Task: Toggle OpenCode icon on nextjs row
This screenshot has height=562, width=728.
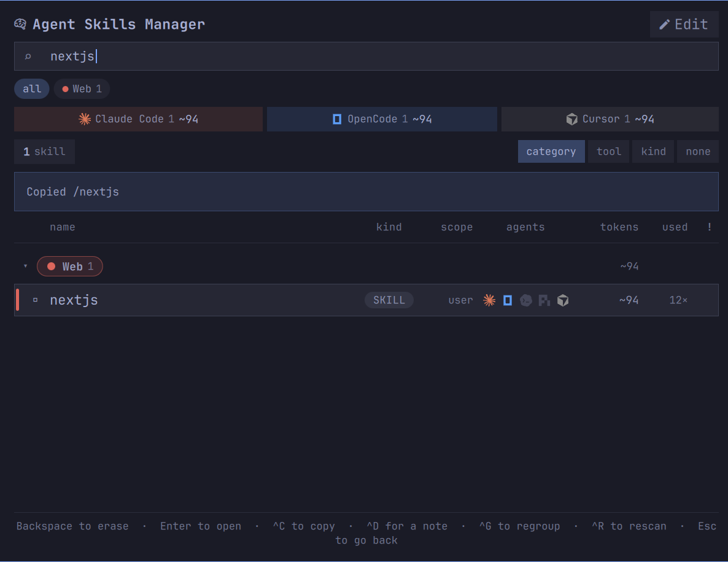Action: click(x=508, y=300)
